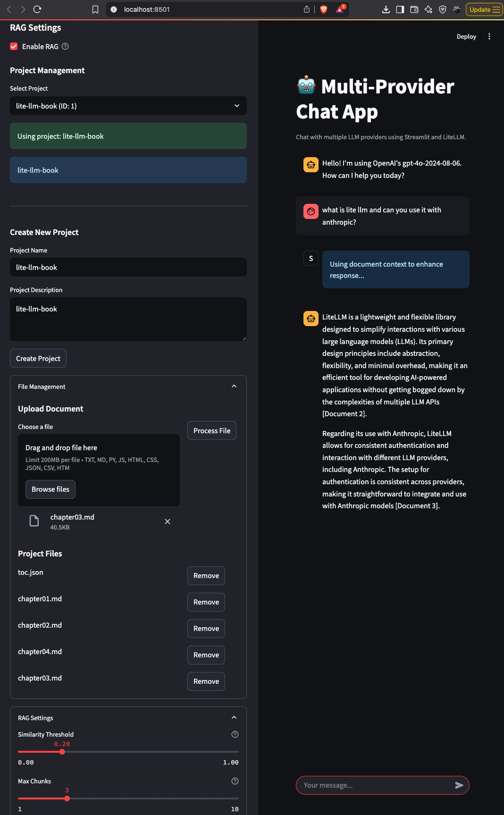The width and height of the screenshot is (504, 815).
Task: Click 'toc.json' file name
Action: [31, 572]
